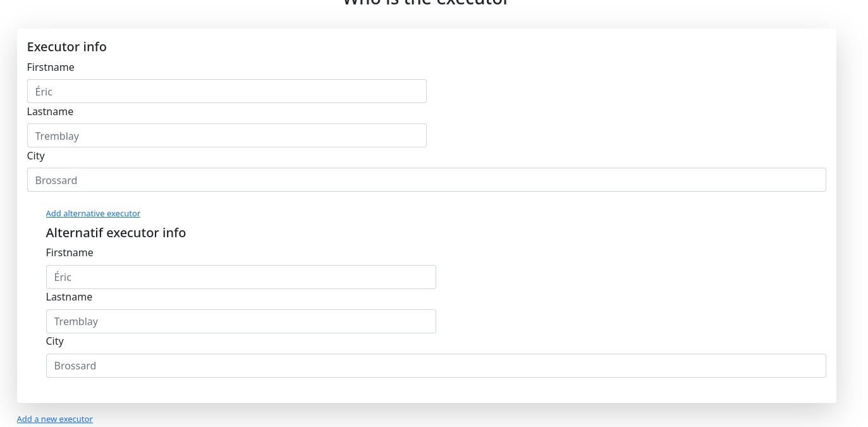This screenshot has height=427, width=868.
Task: Focus the executor Lastname input field
Action: 226,135
